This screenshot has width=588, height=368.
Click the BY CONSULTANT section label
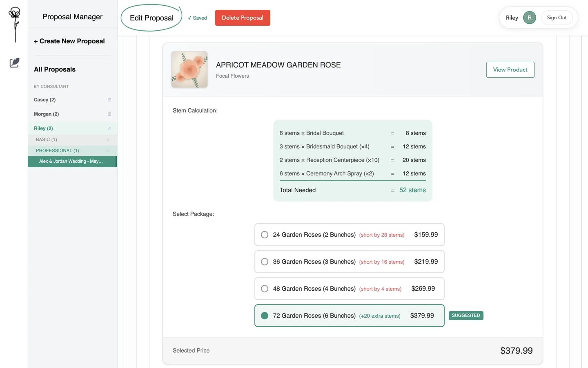pos(51,87)
